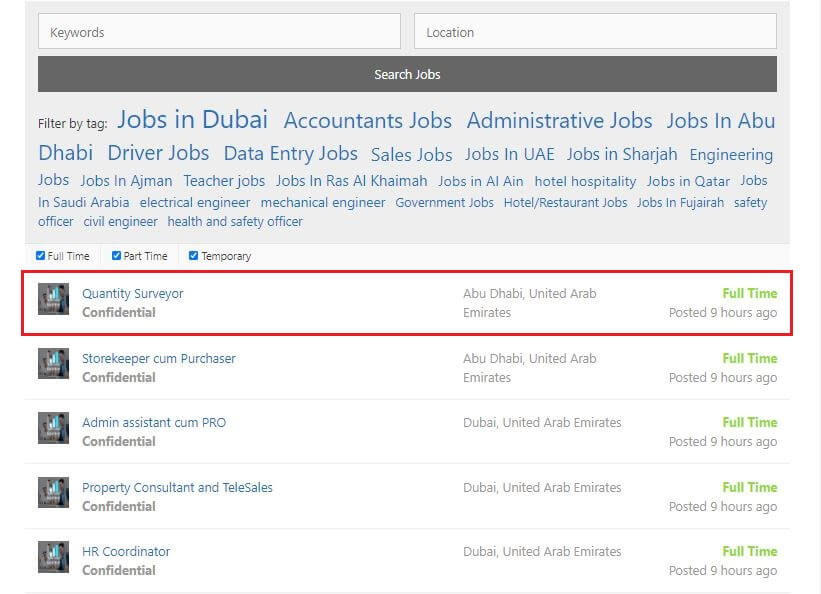Click the HR Coordinator listing logo icon
The height and width of the screenshot is (594, 821).
tap(53, 557)
